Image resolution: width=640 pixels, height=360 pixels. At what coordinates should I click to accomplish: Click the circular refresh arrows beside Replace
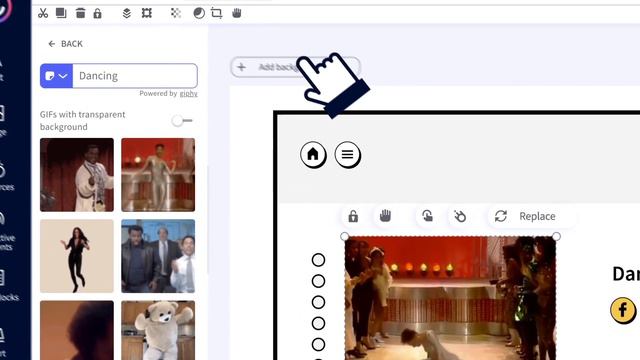pos(501,216)
